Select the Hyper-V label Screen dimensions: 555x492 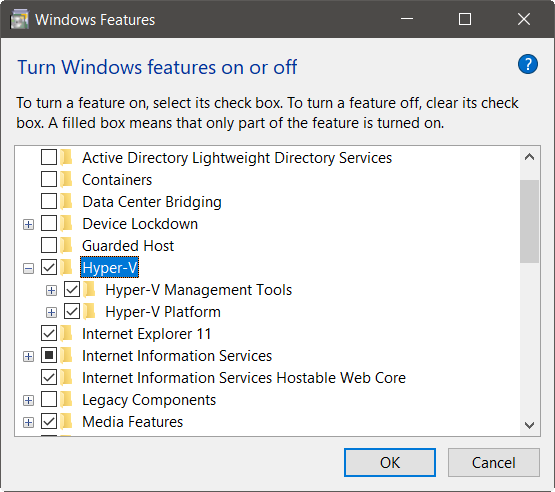click(x=109, y=268)
